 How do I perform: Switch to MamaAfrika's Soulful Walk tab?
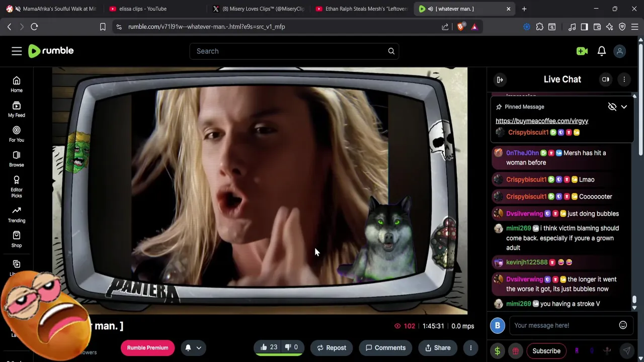[51, 9]
